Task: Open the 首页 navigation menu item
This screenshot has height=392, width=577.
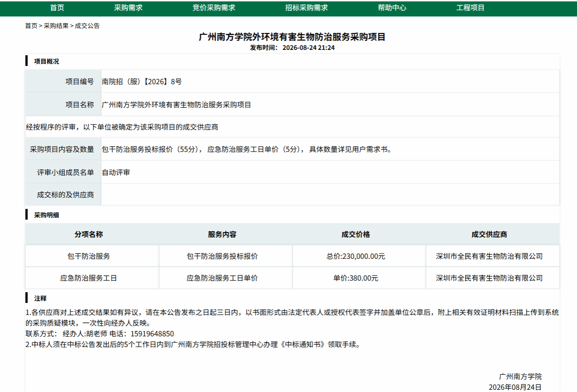Action: 57,8
